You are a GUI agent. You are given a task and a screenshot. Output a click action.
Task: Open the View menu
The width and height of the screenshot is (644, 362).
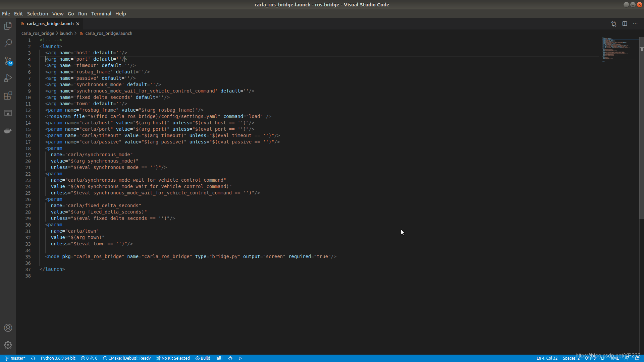58,14
